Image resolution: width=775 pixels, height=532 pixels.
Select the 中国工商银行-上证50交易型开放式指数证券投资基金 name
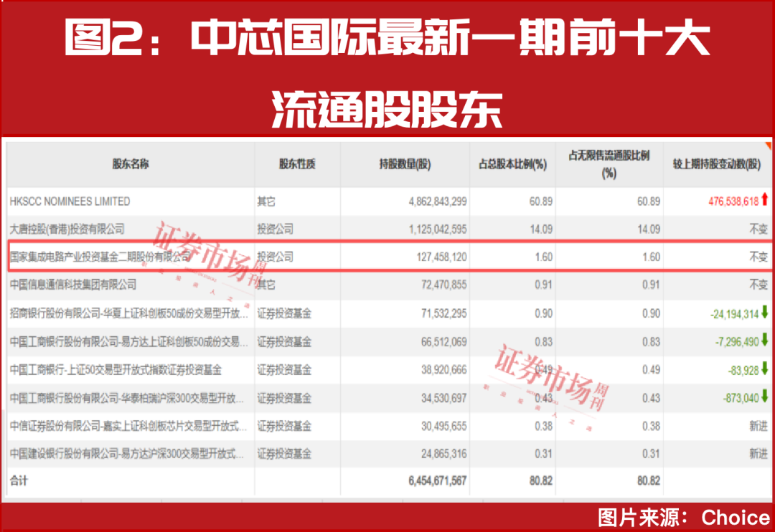pos(116,369)
